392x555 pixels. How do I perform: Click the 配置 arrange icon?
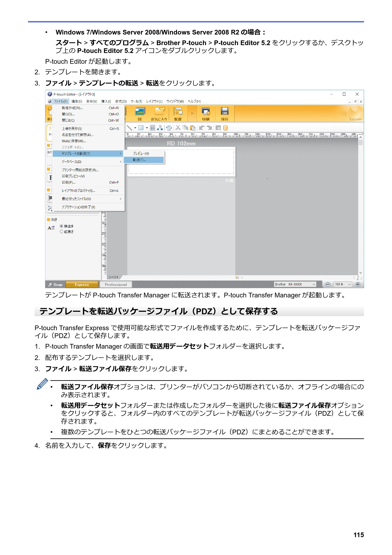pyautogui.click(x=178, y=114)
